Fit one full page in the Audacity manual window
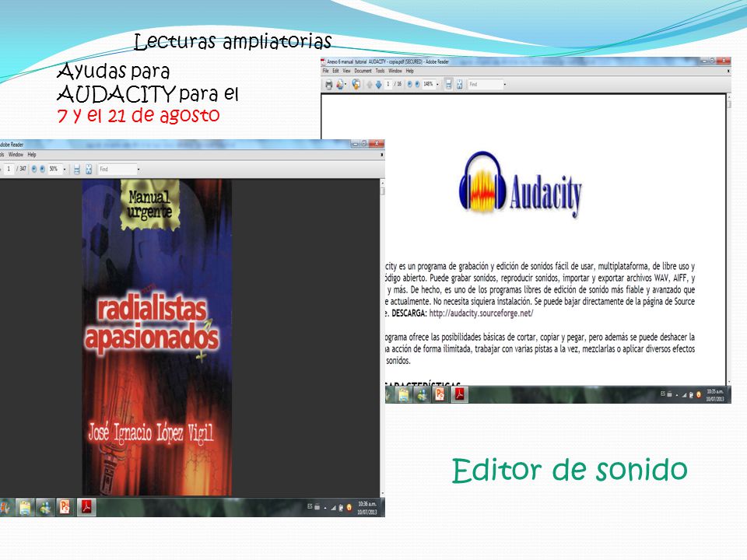Screen dimensions: 747x560 pyautogui.click(x=459, y=84)
